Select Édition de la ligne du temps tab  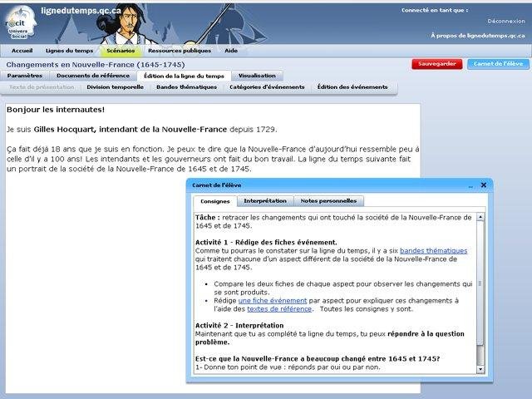pos(184,76)
